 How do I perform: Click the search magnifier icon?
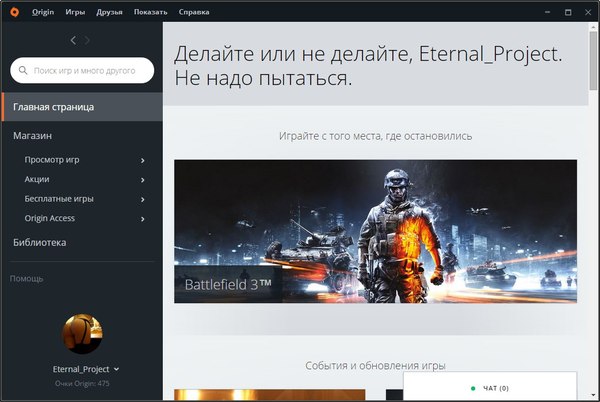(x=23, y=71)
